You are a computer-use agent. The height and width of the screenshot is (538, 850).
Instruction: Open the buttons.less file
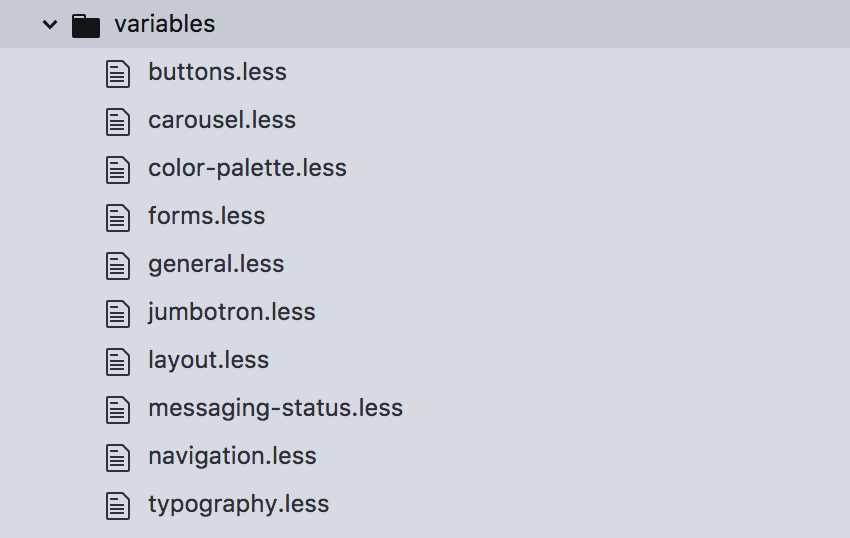[217, 72]
